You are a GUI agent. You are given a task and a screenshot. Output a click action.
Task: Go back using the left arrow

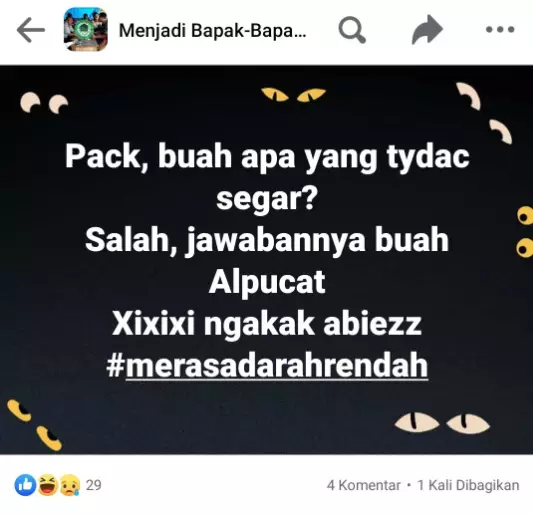(31, 30)
